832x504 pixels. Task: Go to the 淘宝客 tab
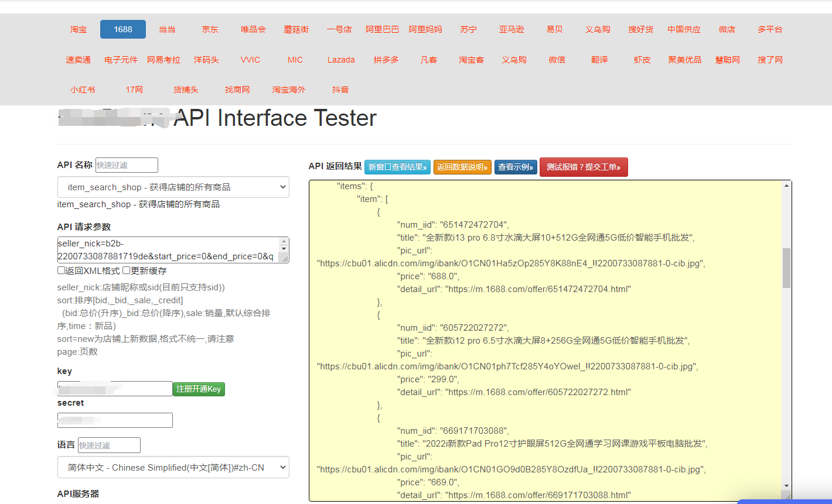472,60
